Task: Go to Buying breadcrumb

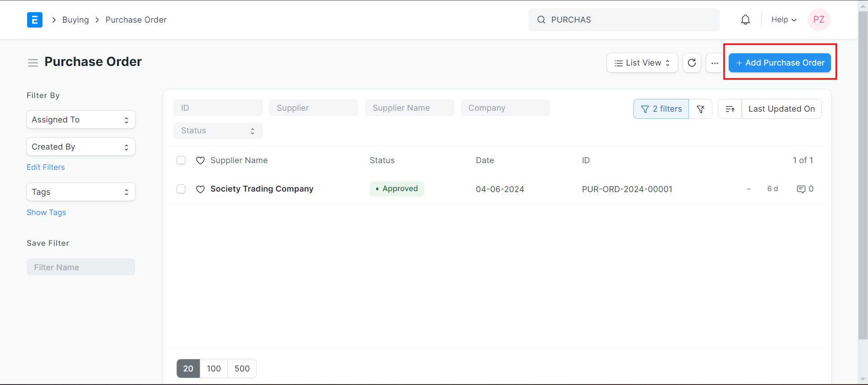Action: pos(75,20)
